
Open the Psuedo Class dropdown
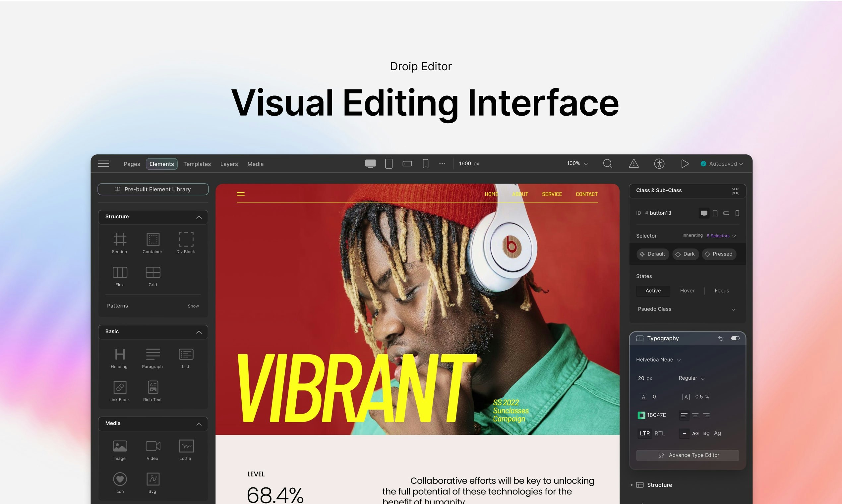tap(687, 309)
